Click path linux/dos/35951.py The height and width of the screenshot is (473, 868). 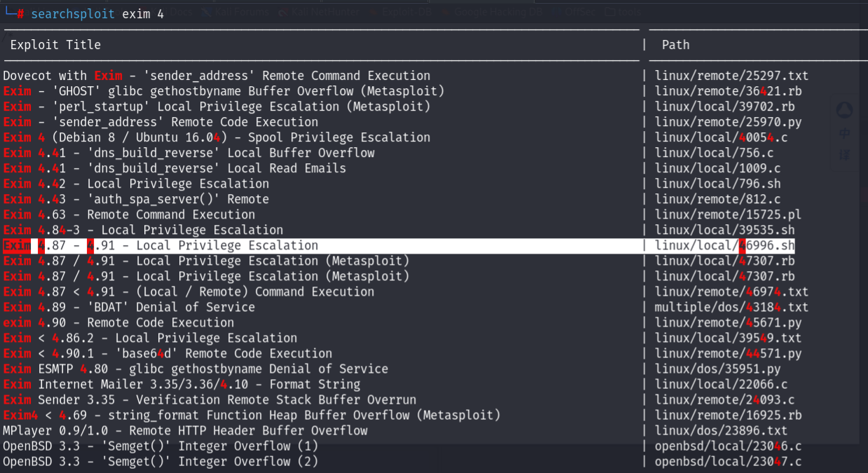click(717, 369)
